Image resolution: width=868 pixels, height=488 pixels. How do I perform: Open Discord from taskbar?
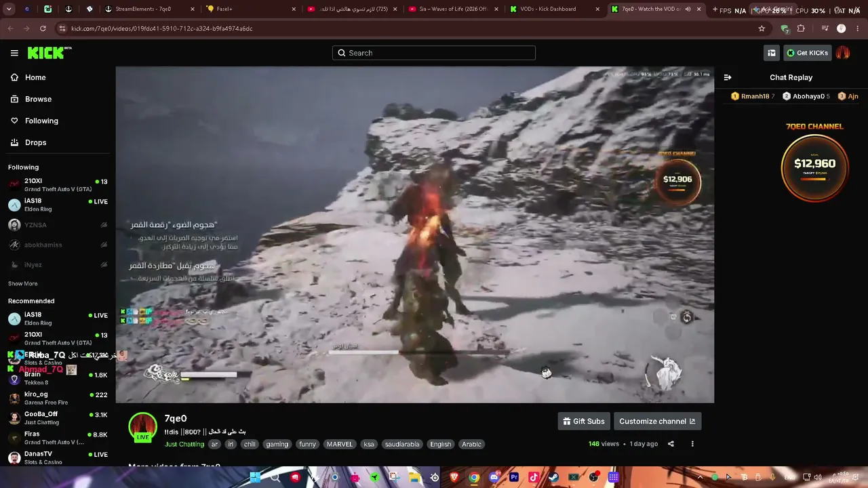[x=494, y=478]
